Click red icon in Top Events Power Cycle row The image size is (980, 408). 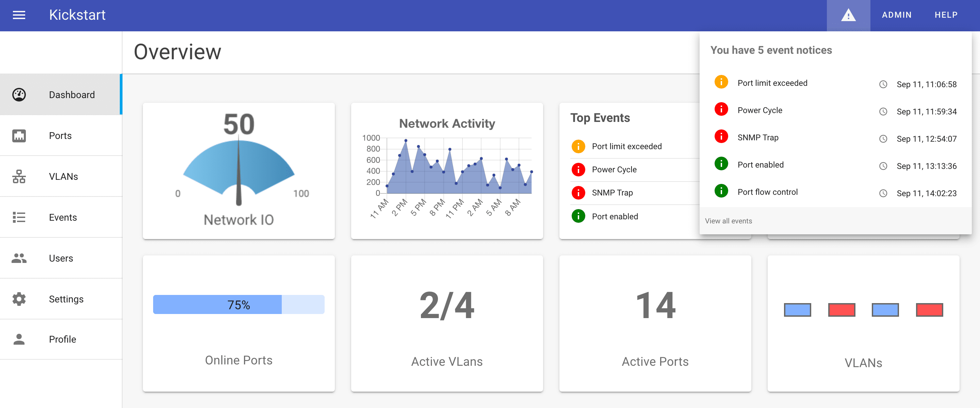tap(578, 169)
